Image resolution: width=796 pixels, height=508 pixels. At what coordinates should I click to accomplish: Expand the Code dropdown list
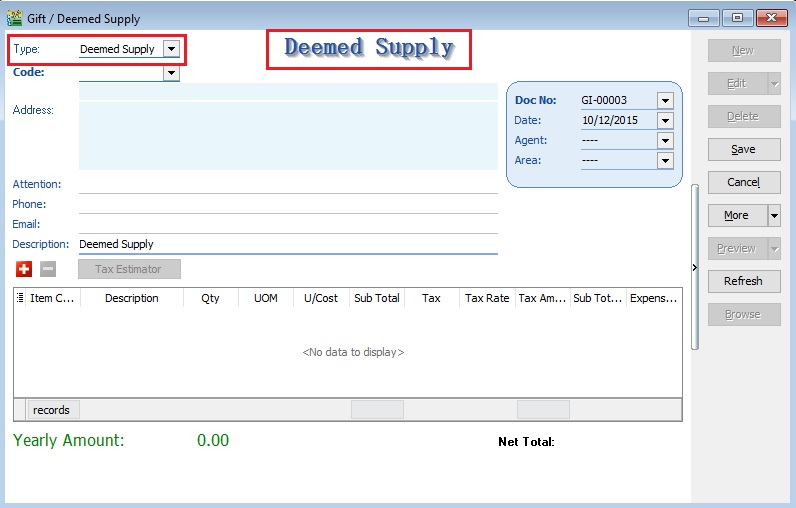(x=171, y=73)
